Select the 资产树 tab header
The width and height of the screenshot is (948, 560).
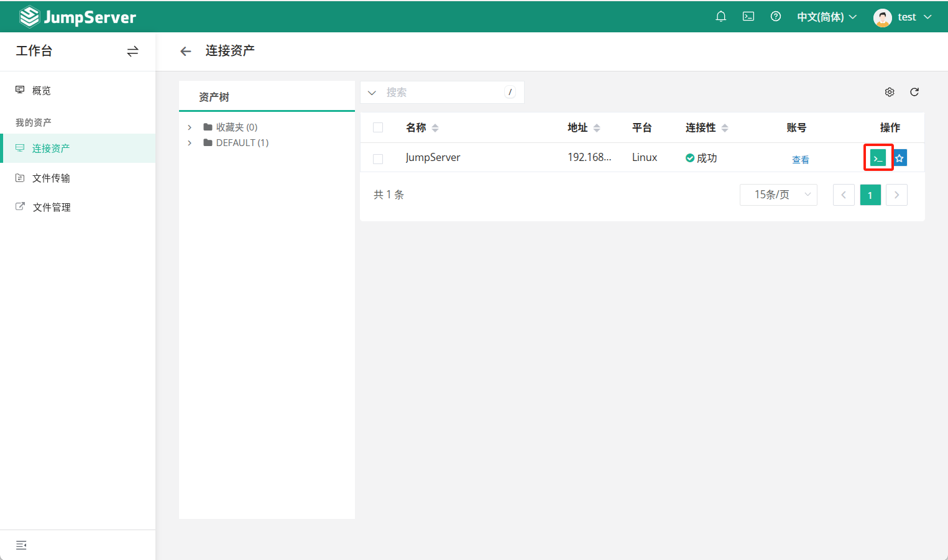pos(214,97)
